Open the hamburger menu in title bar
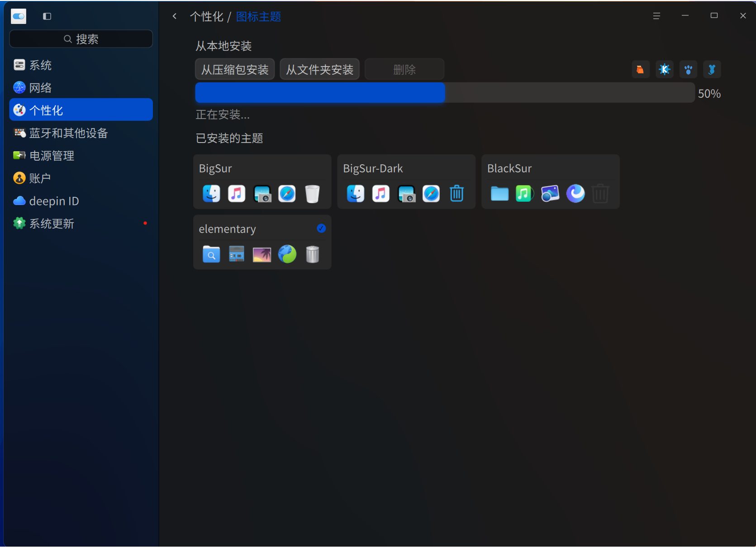 pos(656,16)
